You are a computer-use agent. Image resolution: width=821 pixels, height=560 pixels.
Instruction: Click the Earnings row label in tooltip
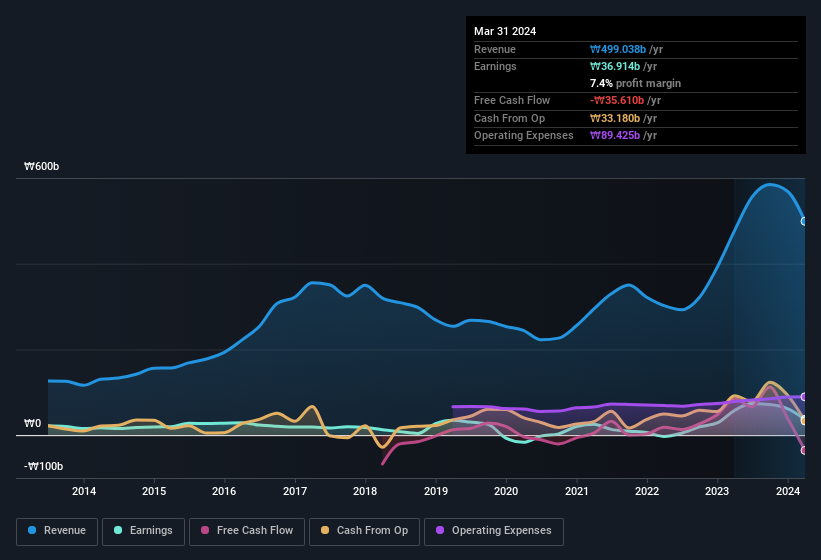[x=495, y=66]
